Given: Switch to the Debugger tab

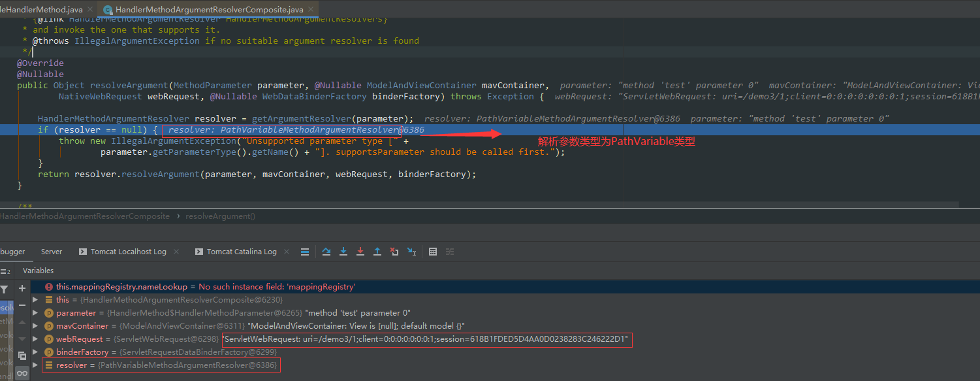Looking at the screenshot, I should click(12, 252).
